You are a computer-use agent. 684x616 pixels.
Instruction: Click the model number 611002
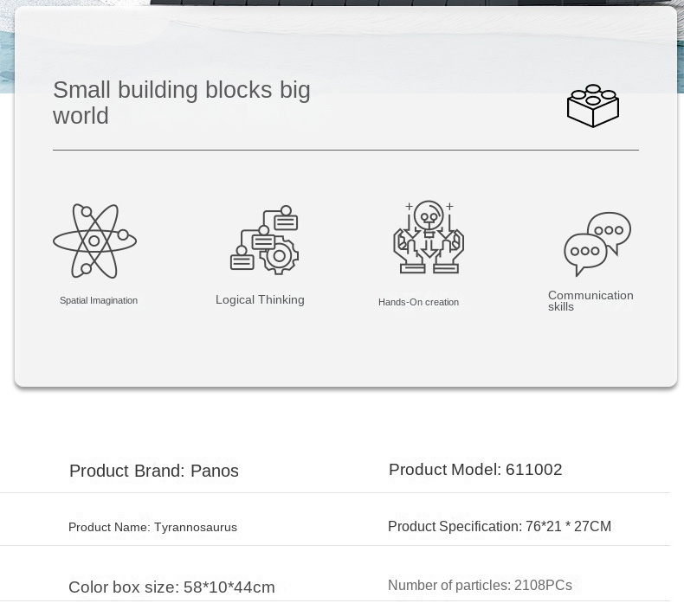click(534, 470)
